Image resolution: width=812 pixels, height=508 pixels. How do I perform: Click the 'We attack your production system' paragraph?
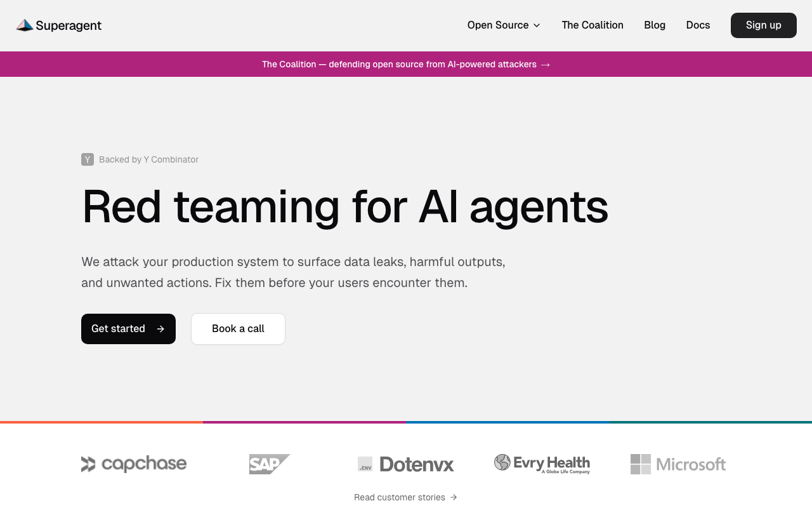click(x=293, y=272)
